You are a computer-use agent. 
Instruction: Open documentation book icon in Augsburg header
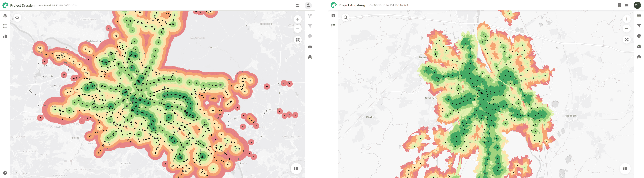(619, 5)
